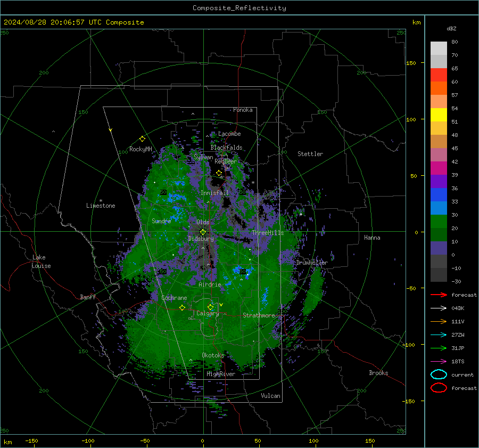Click the royal blue swatch below 36 dBZ
The width and height of the screenshot is (479, 448).
coord(439,195)
